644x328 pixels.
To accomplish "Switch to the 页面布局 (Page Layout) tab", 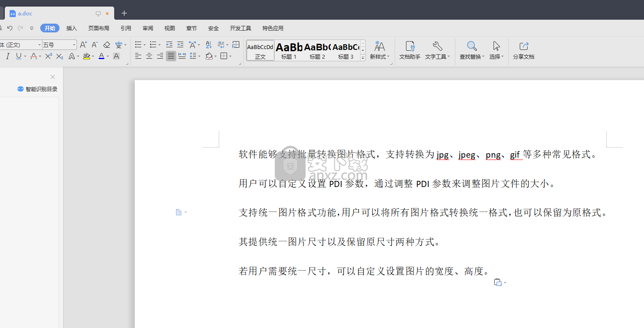I will (99, 28).
